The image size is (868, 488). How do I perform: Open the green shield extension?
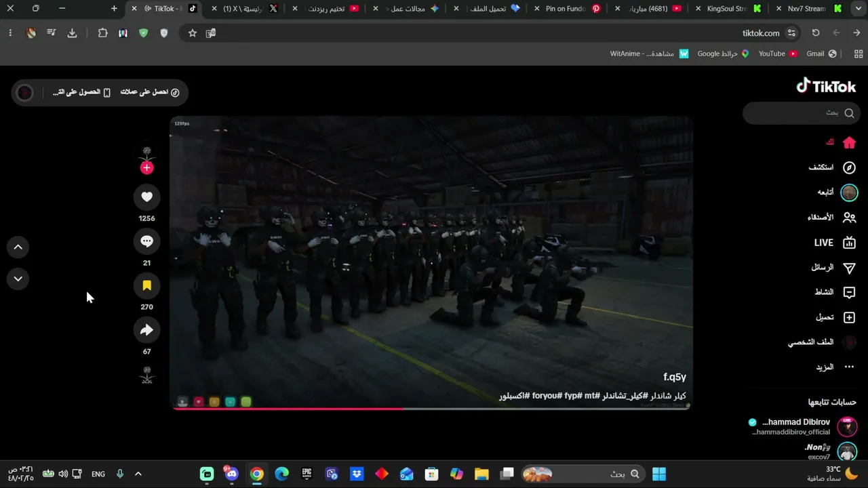point(143,33)
